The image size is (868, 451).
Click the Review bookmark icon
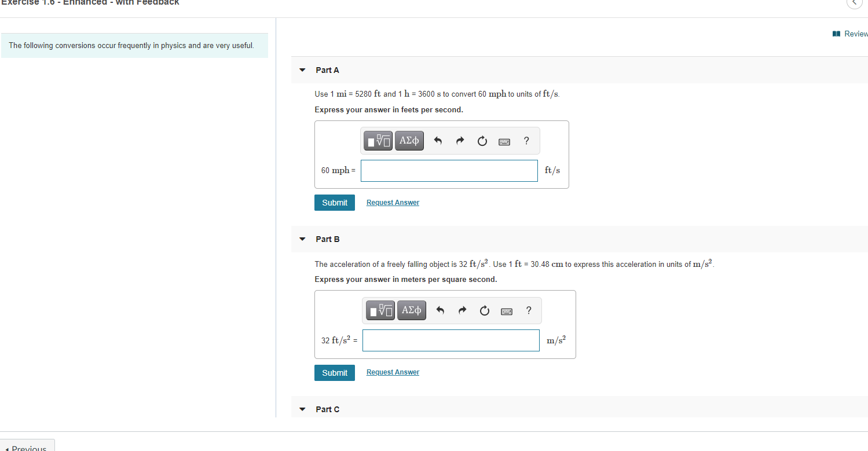(x=836, y=33)
